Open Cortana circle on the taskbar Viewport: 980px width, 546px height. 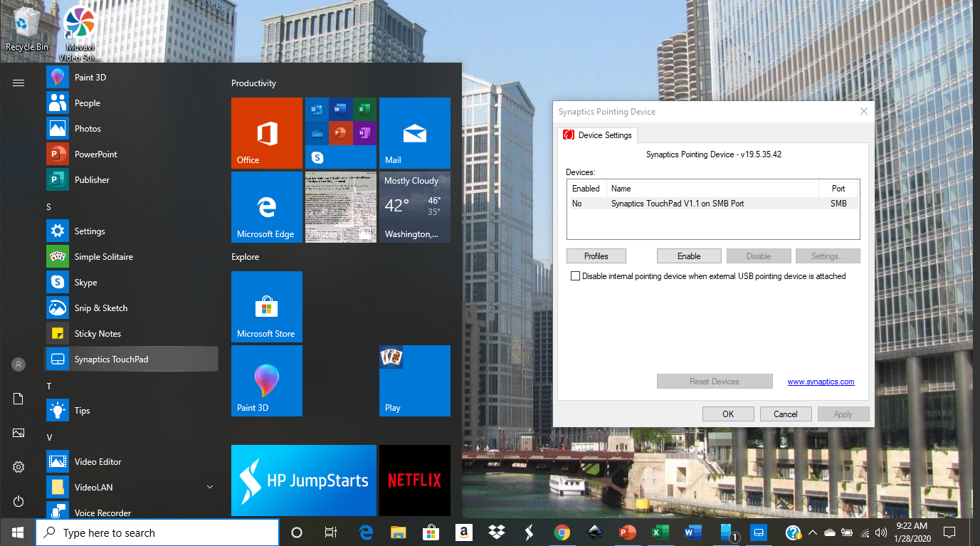click(x=297, y=532)
